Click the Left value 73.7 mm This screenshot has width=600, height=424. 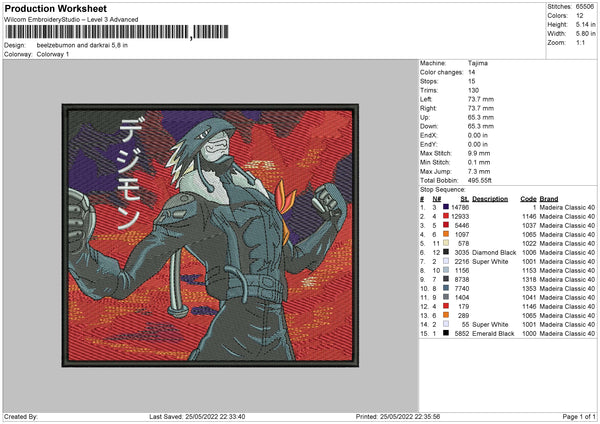(481, 99)
